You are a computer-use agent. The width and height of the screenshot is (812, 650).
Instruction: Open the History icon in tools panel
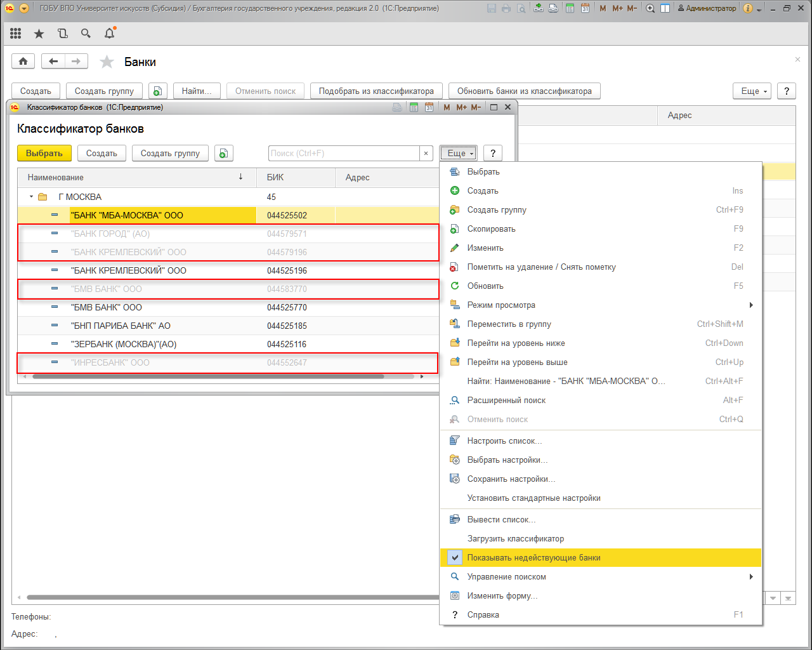click(62, 34)
